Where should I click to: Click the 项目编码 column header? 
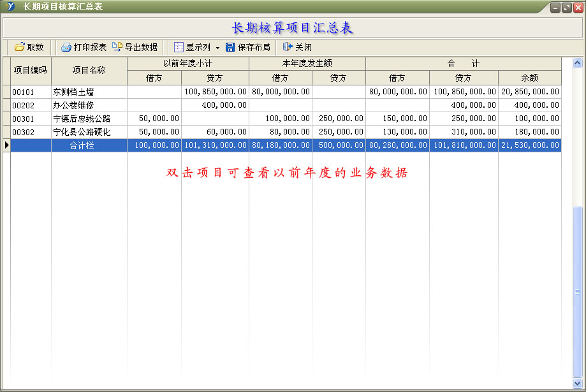click(x=31, y=71)
